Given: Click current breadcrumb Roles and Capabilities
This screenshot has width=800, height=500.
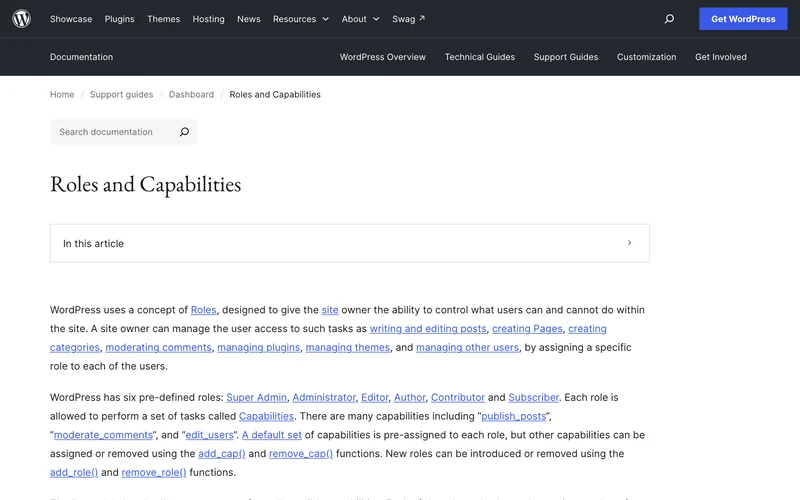Looking at the screenshot, I should point(274,94).
